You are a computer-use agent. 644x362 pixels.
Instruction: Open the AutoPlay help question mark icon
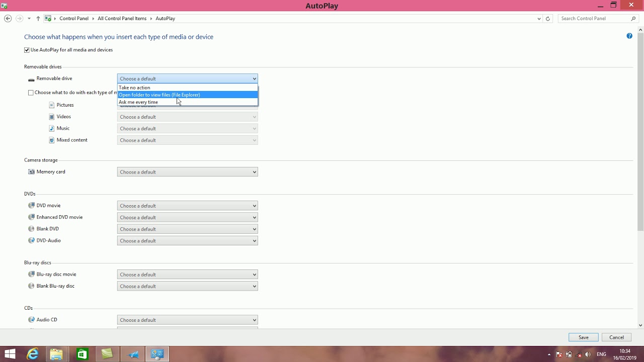coord(629,36)
